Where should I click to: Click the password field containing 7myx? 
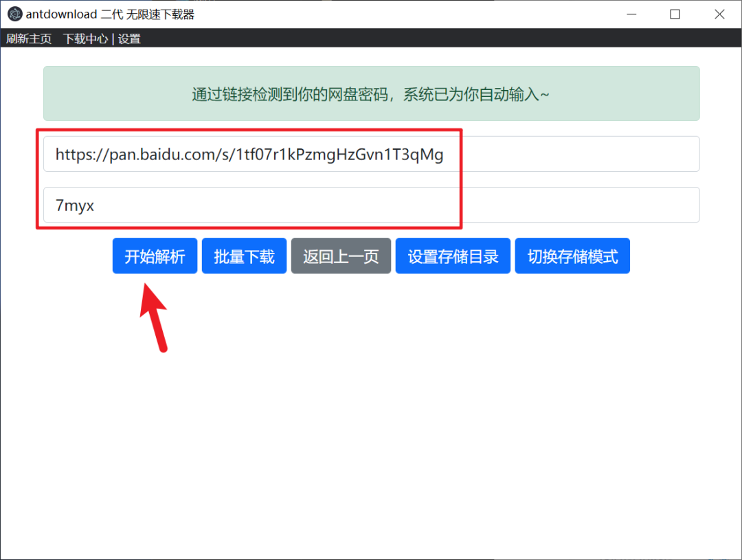click(371, 205)
